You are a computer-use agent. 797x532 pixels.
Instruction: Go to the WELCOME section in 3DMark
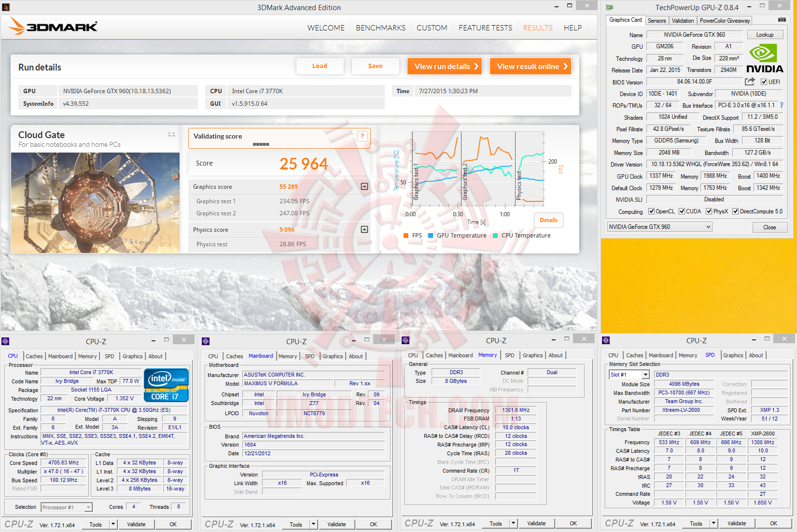(326, 28)
